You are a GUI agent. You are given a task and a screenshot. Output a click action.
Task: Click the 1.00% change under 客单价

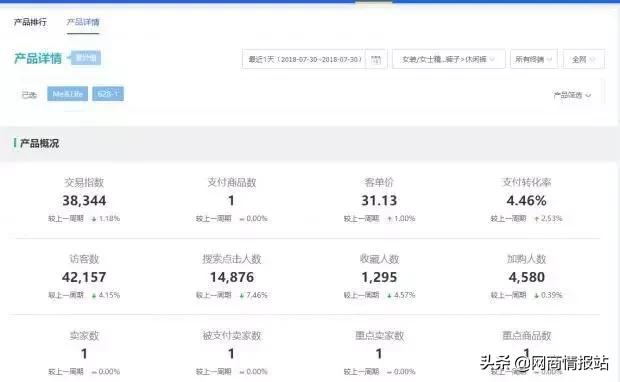pyautogui.click(x=405, y=219)
